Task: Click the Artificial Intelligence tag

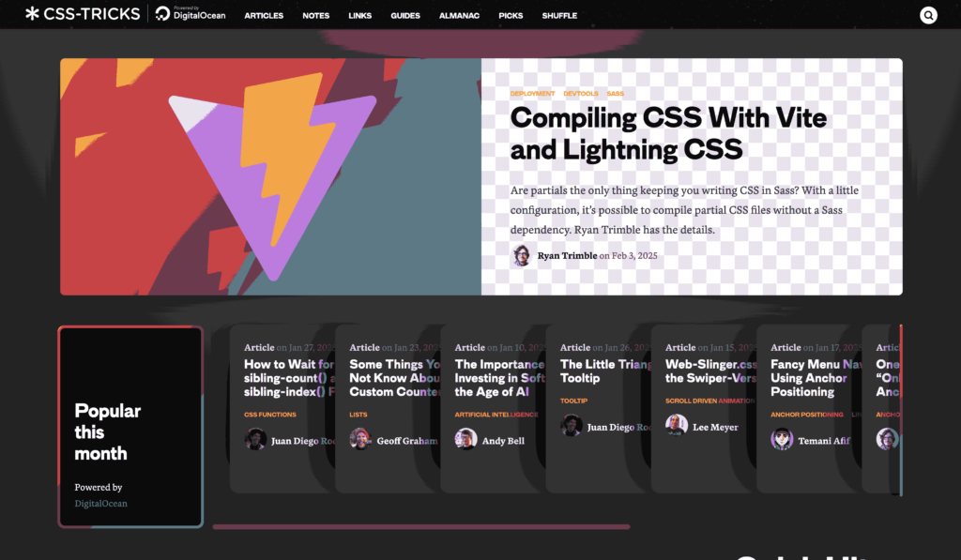Action: [496, 415]
